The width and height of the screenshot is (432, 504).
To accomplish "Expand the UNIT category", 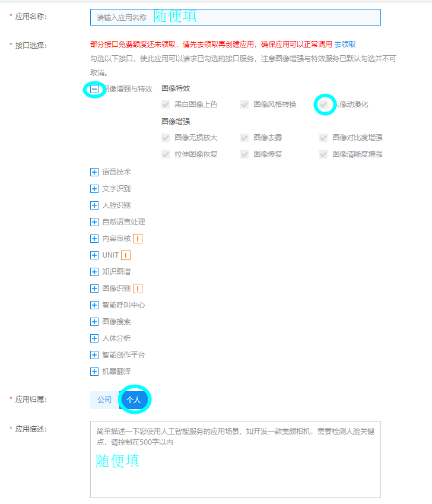I will [x=94, y=255].
